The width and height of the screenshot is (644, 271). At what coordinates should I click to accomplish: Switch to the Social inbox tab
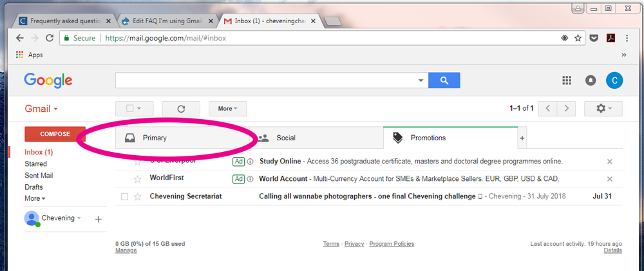click(316, 138)
